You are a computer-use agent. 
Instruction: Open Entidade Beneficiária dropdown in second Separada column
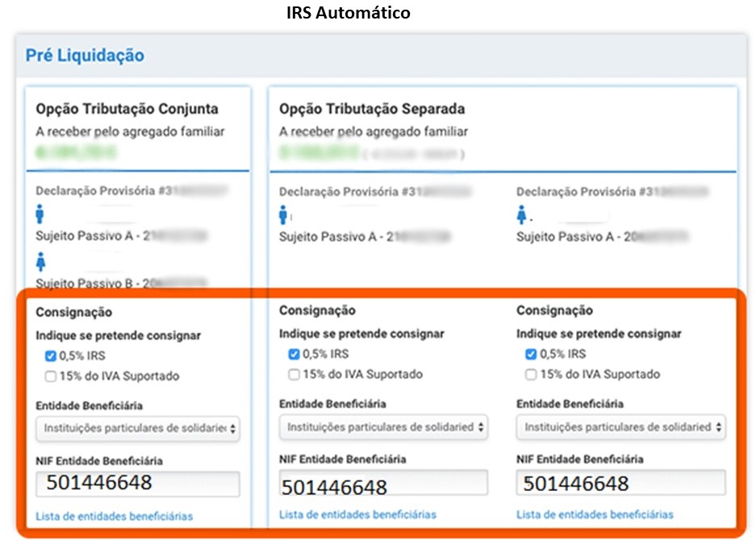[620, 427]
